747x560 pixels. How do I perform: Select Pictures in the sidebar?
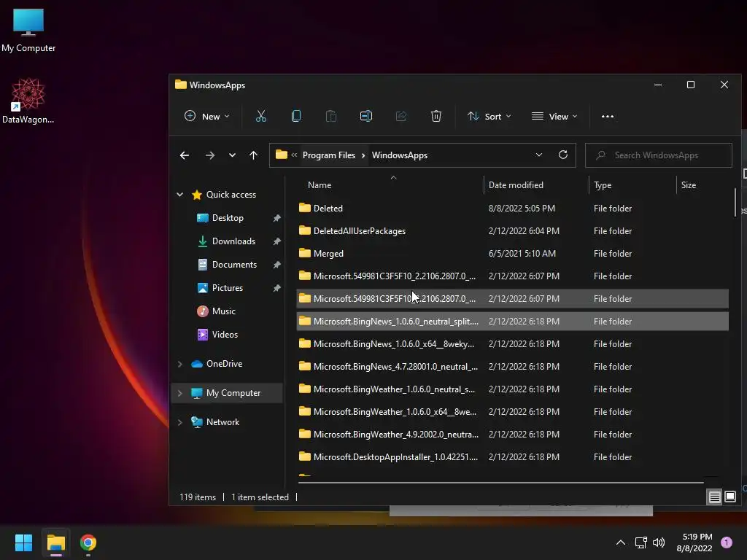pos(228,288)
